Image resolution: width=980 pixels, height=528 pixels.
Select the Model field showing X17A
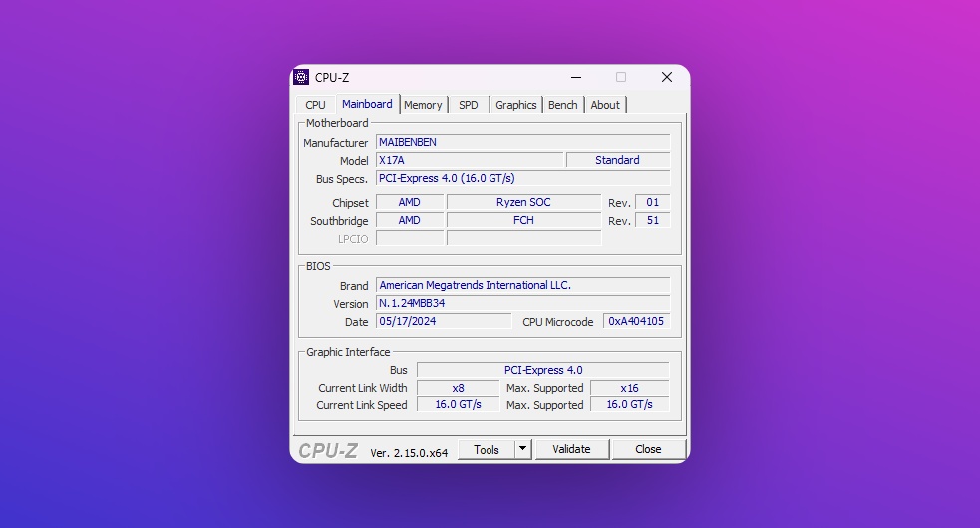[x=469, y=160]
